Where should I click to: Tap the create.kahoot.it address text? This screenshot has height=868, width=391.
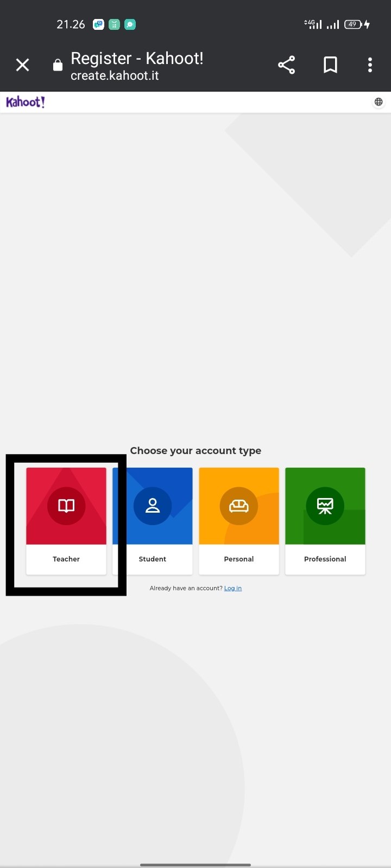pos(115,75)
